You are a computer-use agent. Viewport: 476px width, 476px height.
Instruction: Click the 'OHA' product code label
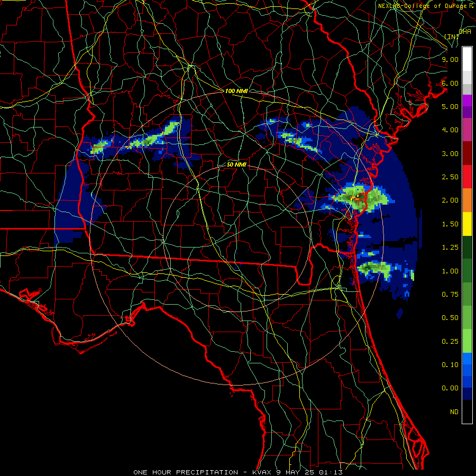465,31
